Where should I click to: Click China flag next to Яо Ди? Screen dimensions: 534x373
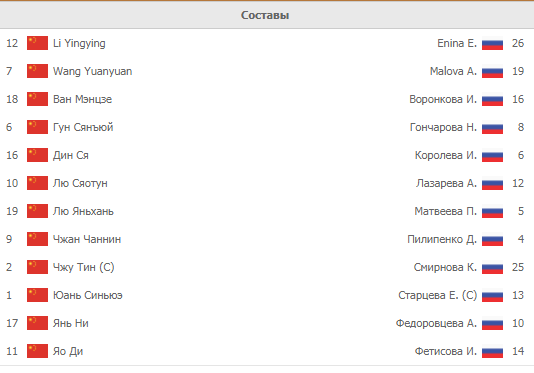coord(37,351)
